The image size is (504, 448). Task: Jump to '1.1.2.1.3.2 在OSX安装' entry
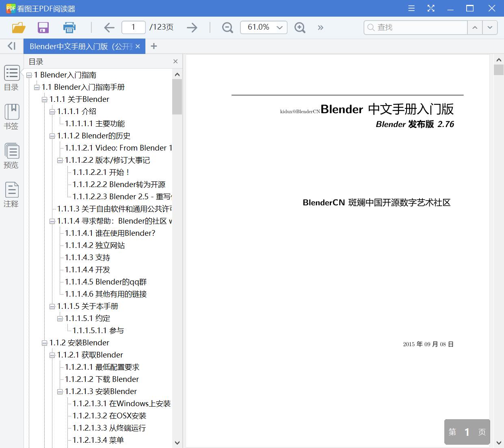110,416
